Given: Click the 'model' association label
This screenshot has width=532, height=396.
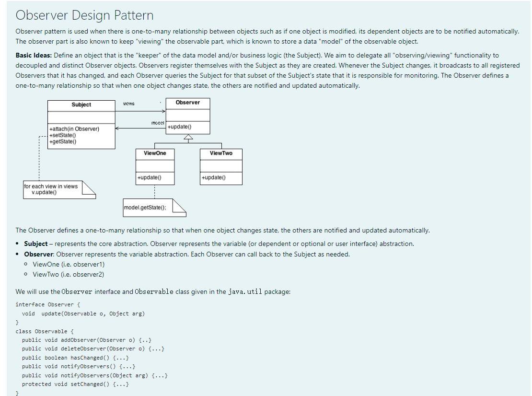Looking at the screenshot, I should coord(158,123).
